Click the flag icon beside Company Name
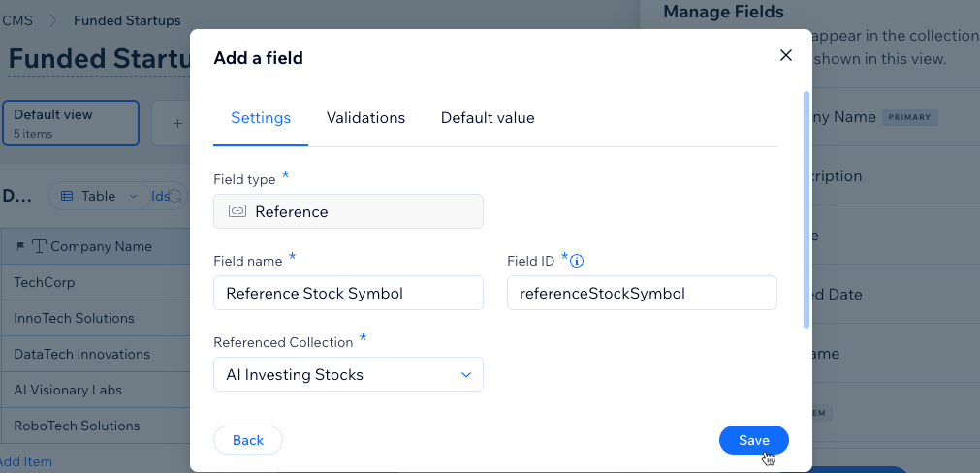The width and height of the screenshot is (980, 473). (20, 247)
